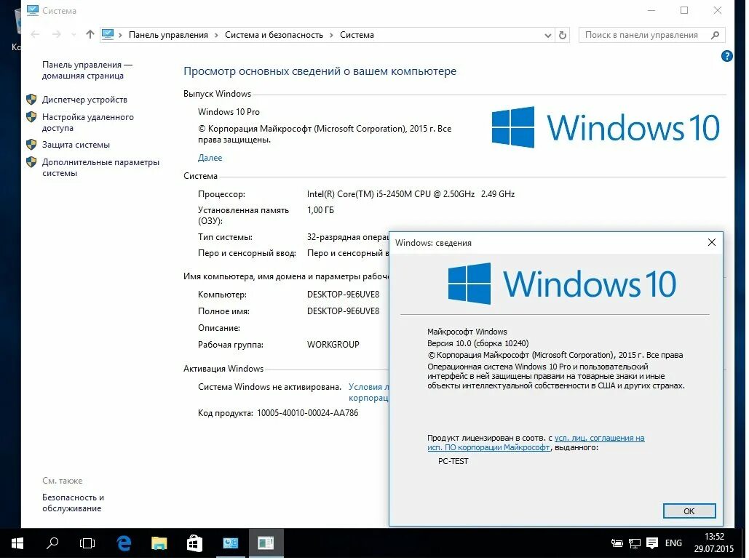This screenshot has height=560, width=749.
Task: Expand the chevron after Система и безопасность
Action: [x=331, y=35]
